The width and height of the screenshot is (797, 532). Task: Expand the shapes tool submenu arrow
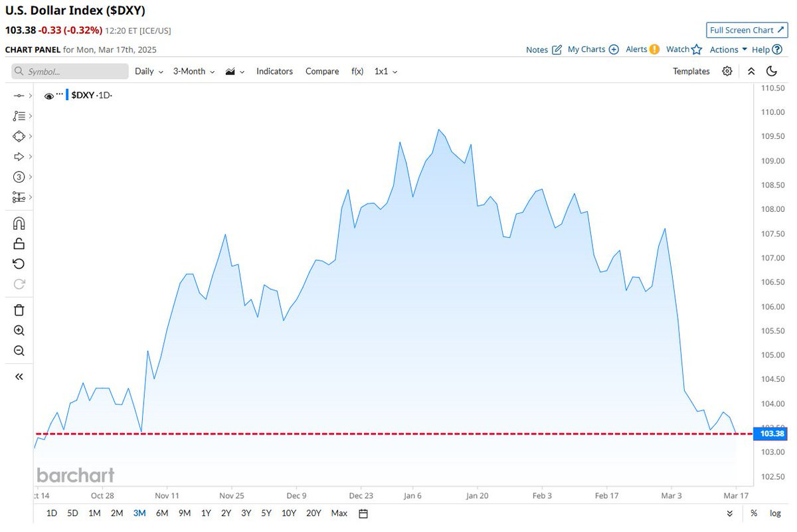pyautogui.click(x=31, y=136)
